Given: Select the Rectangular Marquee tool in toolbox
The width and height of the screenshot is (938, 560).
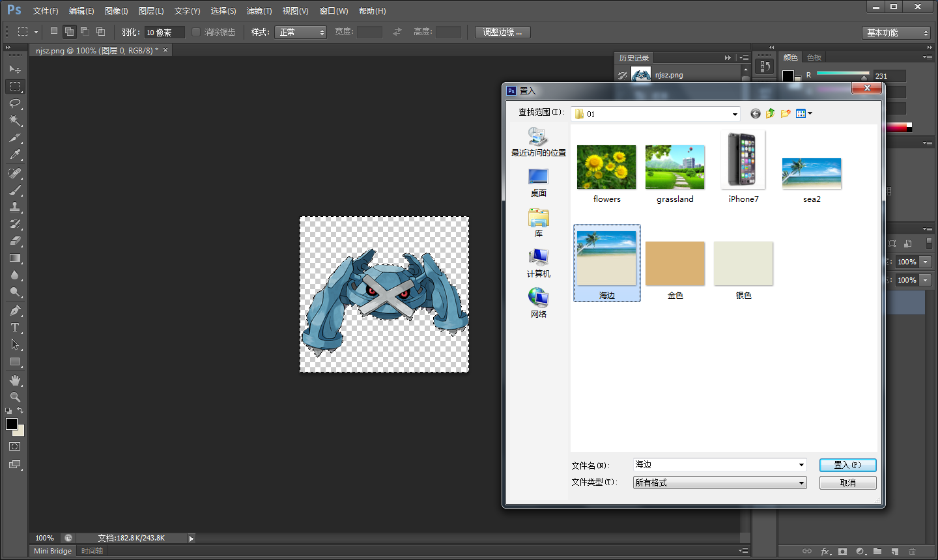Looking at the screenshot, I should [x=15, y=87].
